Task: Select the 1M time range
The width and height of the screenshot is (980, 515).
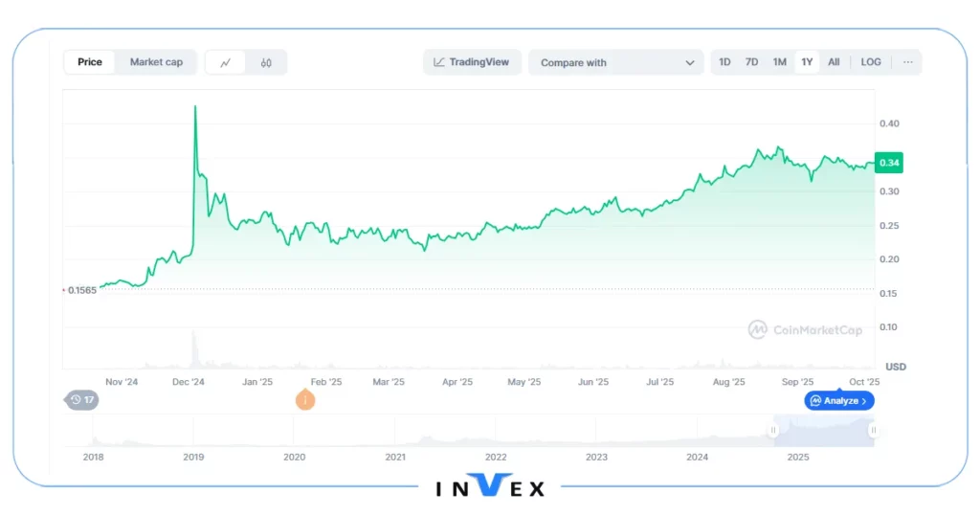Action: [x=779, y=62]
